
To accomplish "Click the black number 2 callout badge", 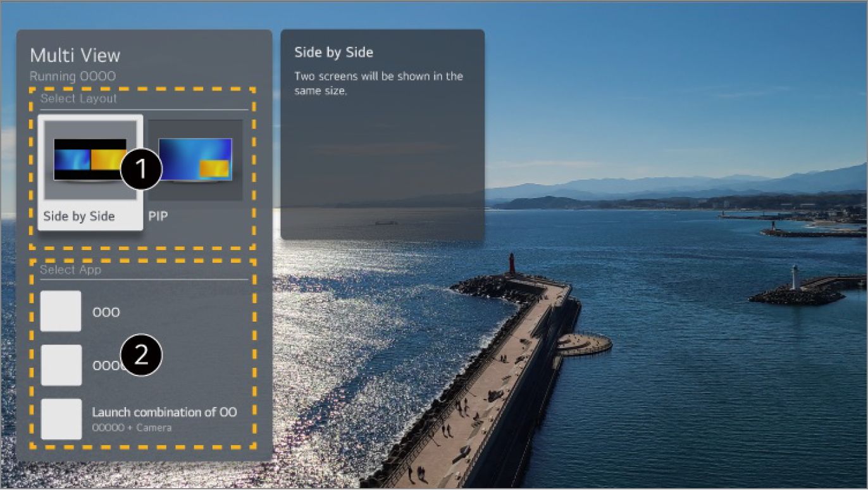I will [141, 355].
